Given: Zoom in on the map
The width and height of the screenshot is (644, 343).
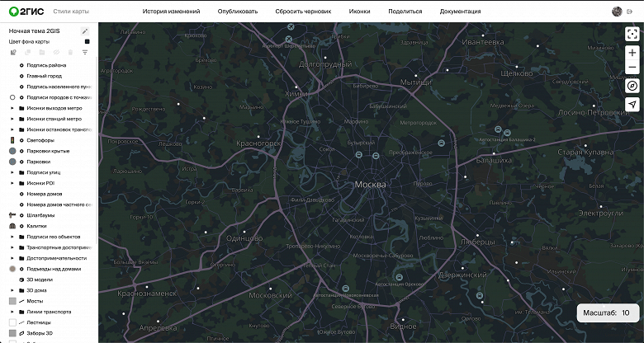Looking at the screenshot, I should (x=632, y=53).
